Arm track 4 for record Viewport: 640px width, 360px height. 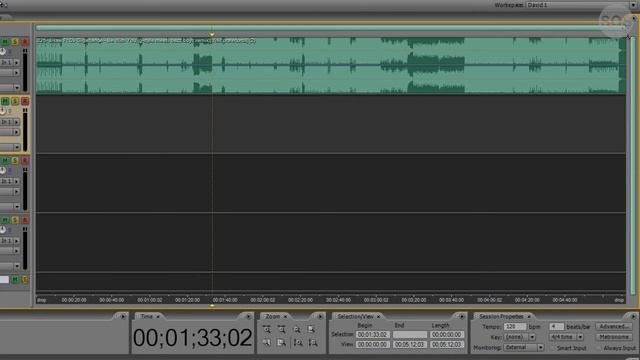25,220
